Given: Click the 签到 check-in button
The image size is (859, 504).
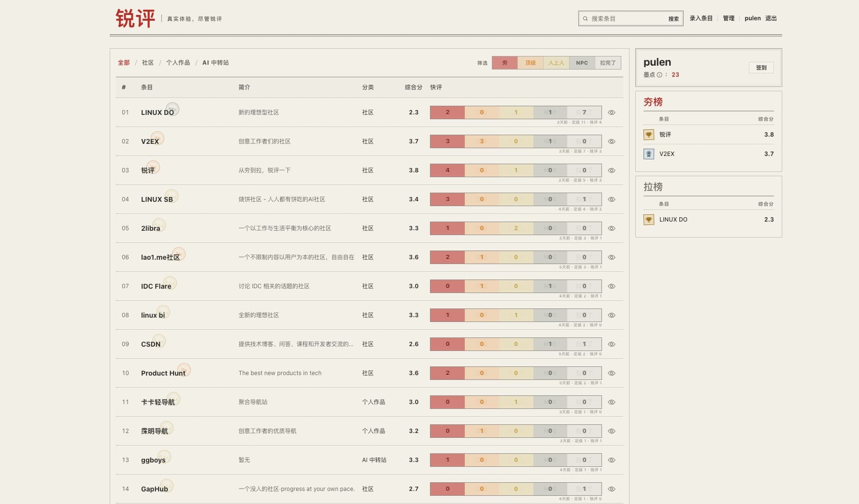Looking at the screenshot, I should point(761,68).
